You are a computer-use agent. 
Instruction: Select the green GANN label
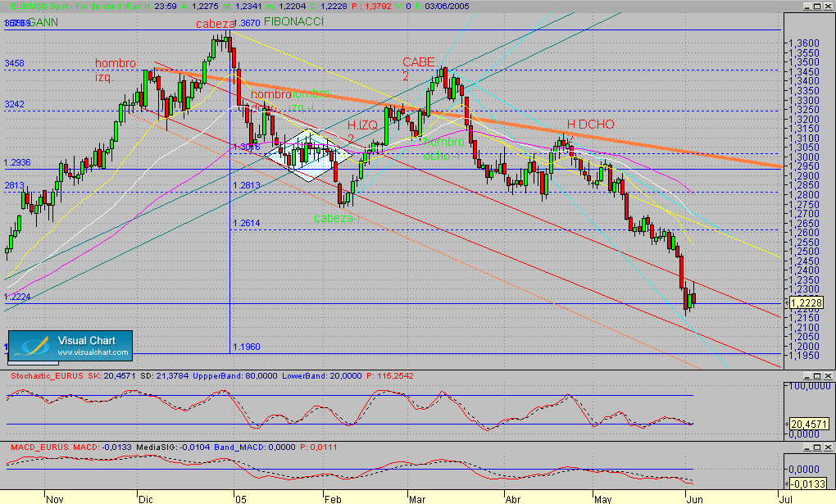[x=42, y=22]
